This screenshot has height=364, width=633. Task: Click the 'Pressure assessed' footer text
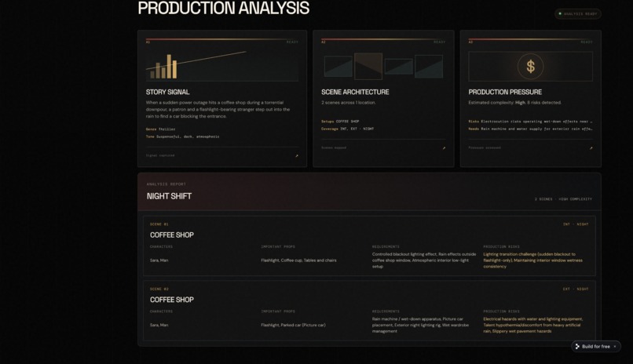[485, 148]
